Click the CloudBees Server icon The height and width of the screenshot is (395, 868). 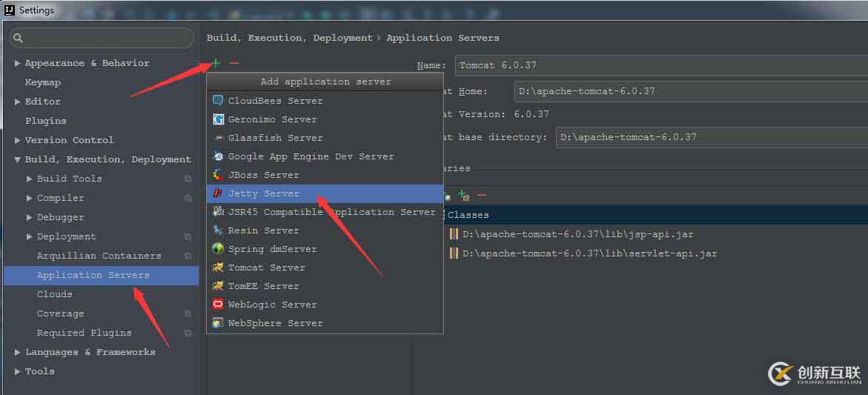[218, 101]
